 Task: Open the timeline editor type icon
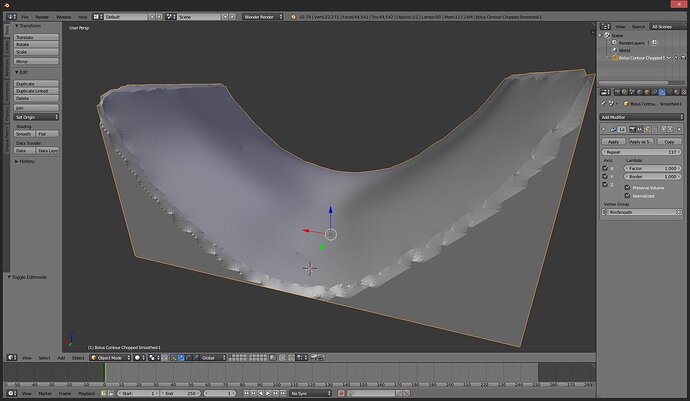pos(12,393)
